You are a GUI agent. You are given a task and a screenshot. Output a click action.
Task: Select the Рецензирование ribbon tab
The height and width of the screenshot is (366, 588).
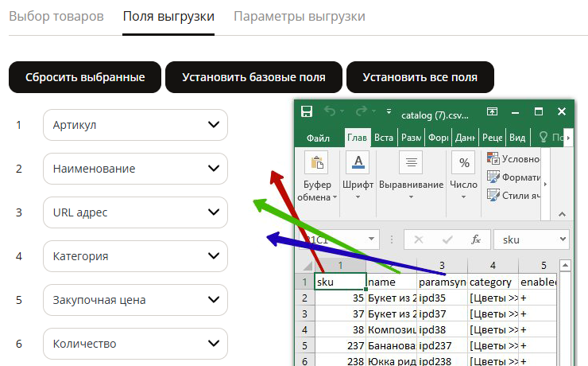493,138
